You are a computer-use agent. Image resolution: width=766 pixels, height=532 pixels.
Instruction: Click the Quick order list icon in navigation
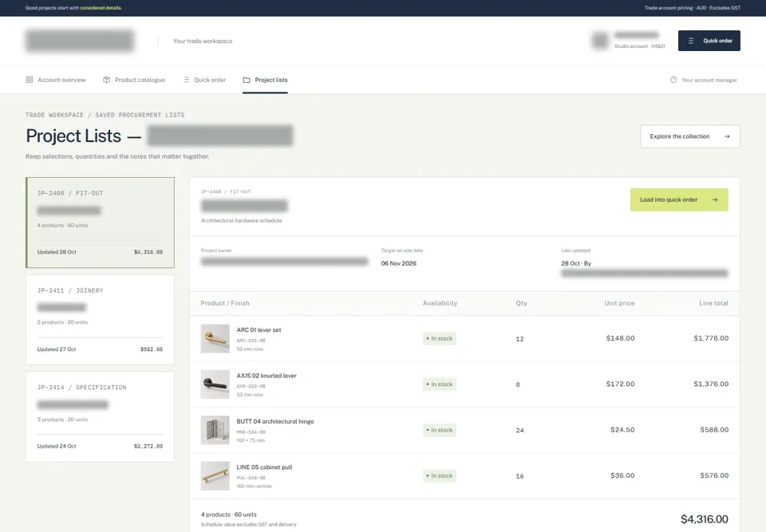click(x=186, y=80)
